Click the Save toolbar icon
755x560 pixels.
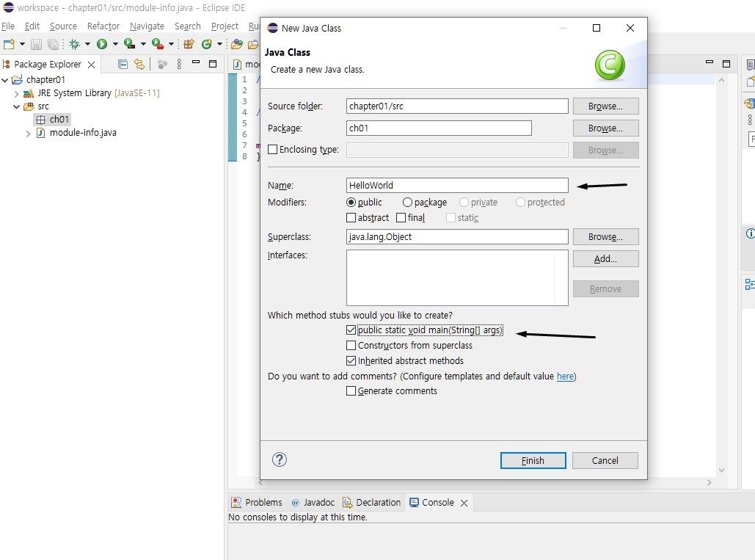(36, 44)
